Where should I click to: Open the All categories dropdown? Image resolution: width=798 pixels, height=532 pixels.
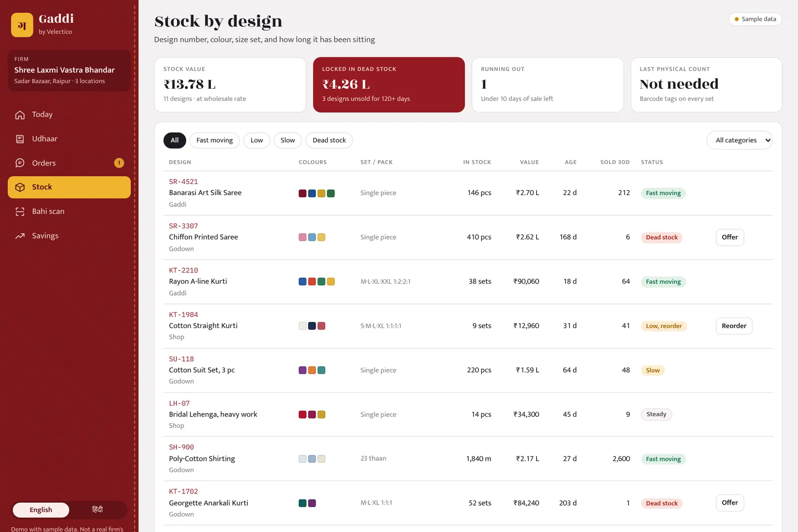coord(740,140)
